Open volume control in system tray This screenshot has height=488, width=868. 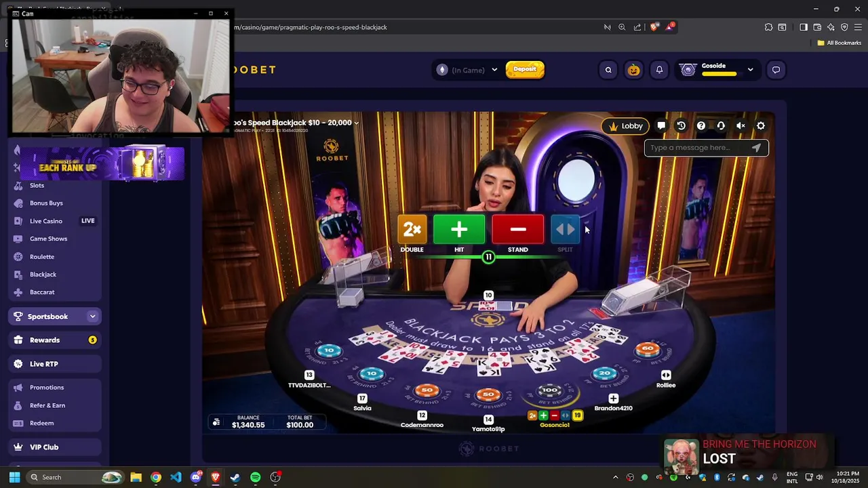pos(820,477)
